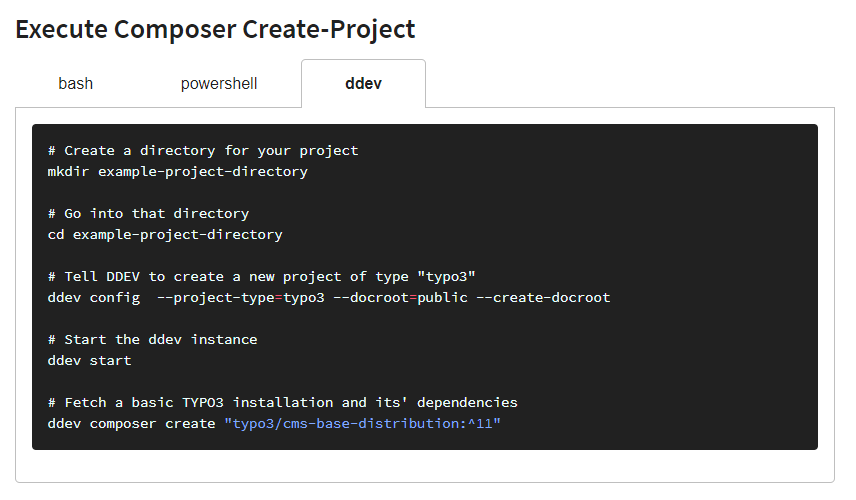856x500 pixels.
Task: Click the 'cd example-project-directory' command line
Action: click(x=165, y=235)
